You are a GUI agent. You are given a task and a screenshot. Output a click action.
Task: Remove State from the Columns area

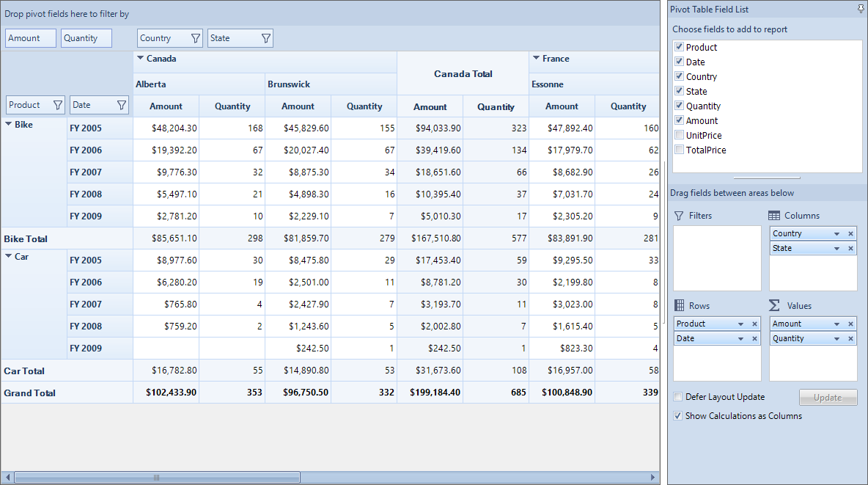[851, 248]
